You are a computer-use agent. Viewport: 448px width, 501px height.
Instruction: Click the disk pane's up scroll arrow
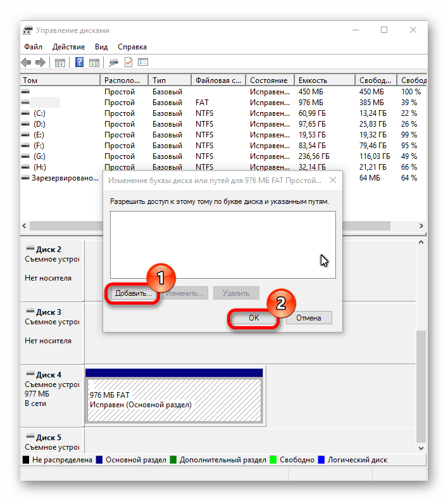(x=421, y=242)
